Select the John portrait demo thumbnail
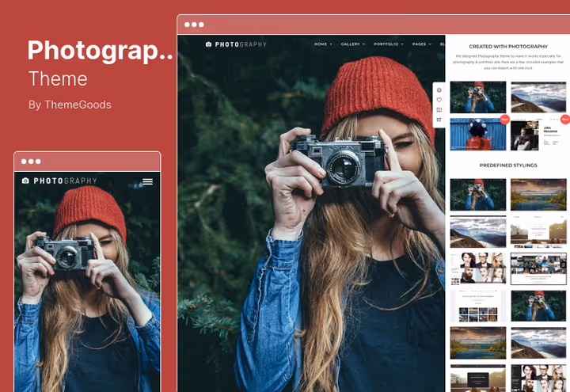The width and height of the screenshot is (570, 392). coord(540,134)
